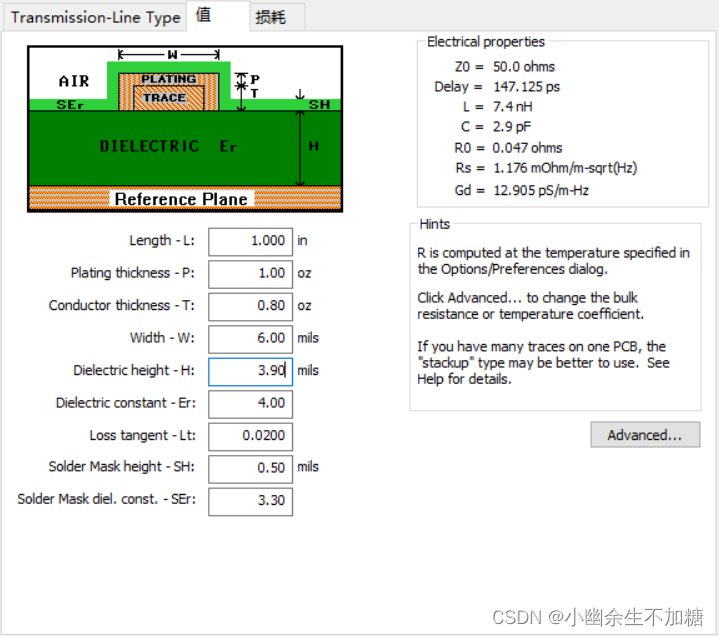Viewport: 719px width, 636px height.
Task: Click the Solder Mask diel. const. field
Action: point(250,500)
